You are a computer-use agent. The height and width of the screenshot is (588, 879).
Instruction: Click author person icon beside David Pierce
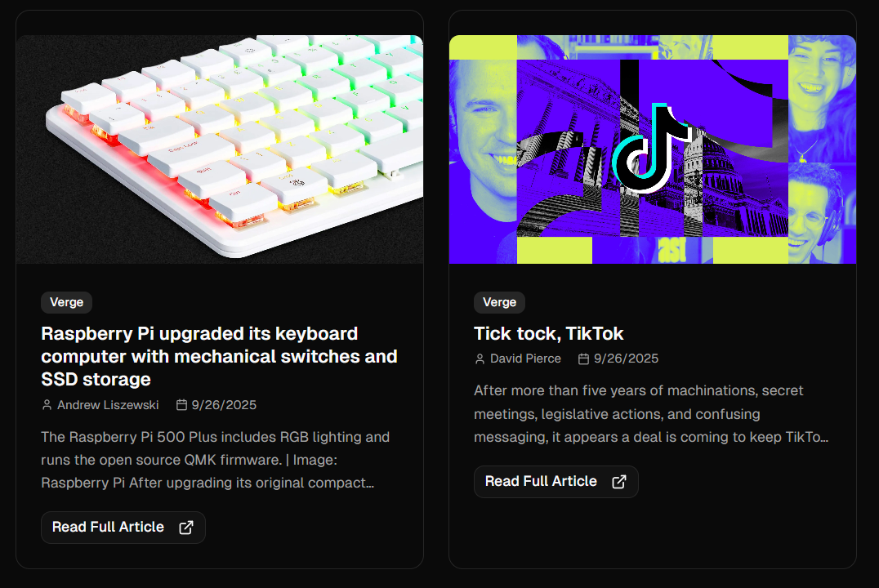(480, 359)
